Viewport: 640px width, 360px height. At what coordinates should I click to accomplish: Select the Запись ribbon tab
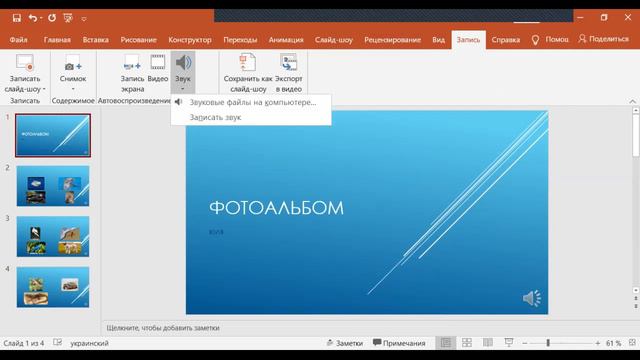coord(468,40)
